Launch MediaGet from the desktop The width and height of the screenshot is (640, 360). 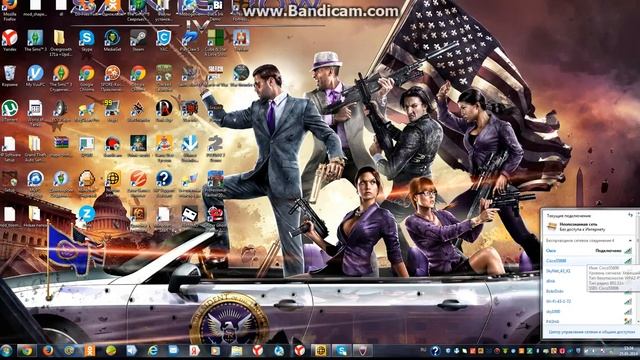click(112, 40)
